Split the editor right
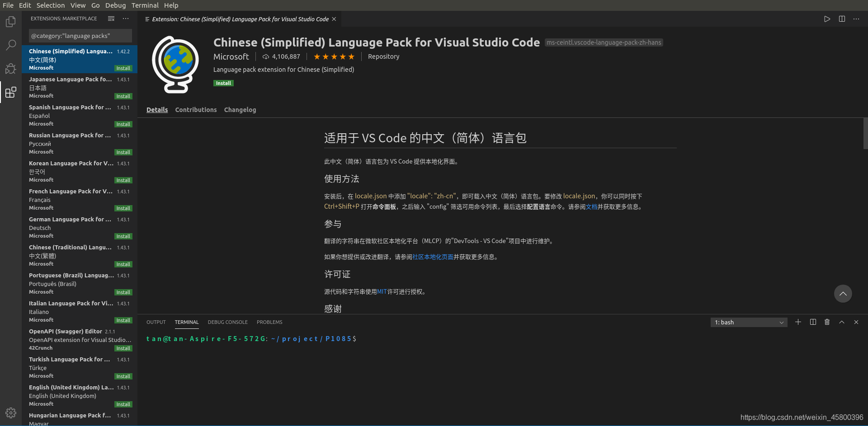The image size is (868, 426). [x=842, y=19]
